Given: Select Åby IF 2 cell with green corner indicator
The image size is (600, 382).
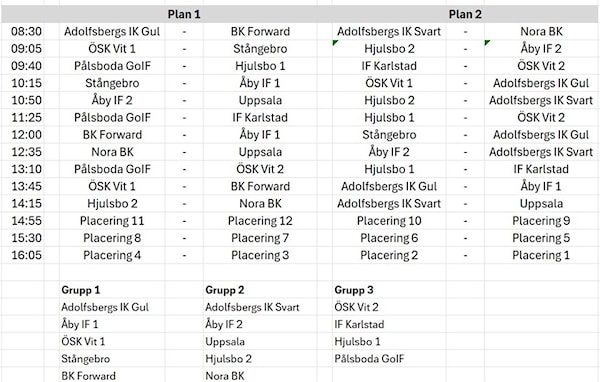Looking at the screenshot, I should pyautogui.click(x=541, y=49).
